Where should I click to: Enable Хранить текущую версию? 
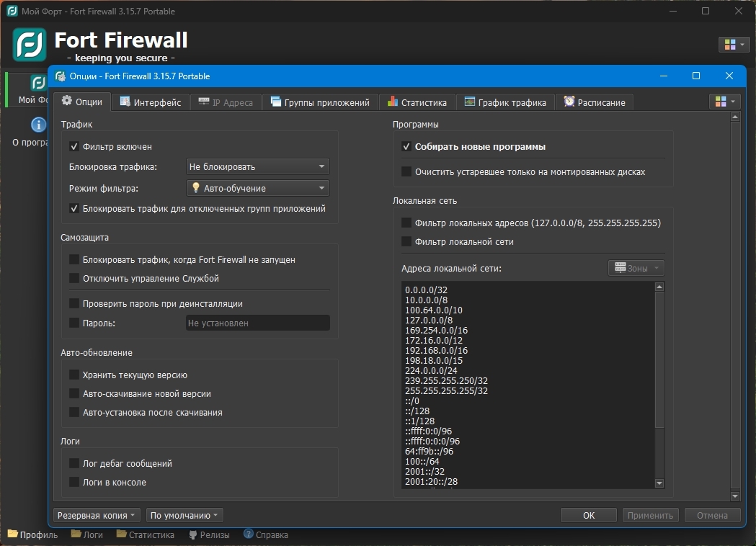pos(74,375)
